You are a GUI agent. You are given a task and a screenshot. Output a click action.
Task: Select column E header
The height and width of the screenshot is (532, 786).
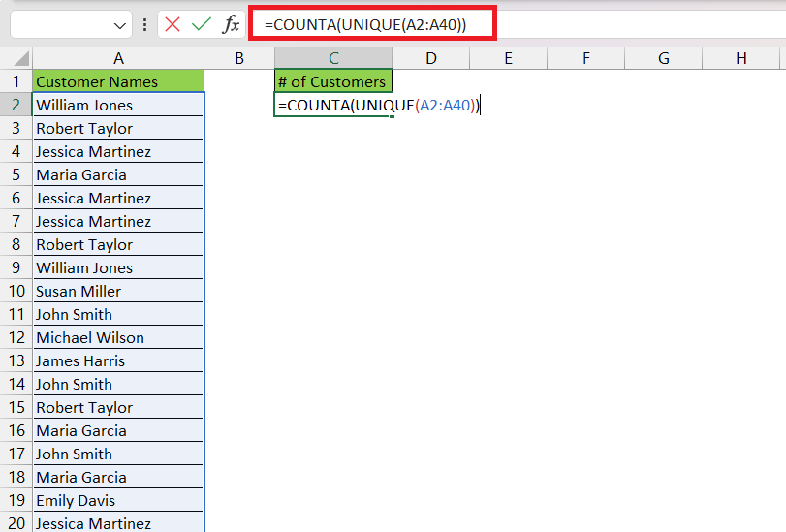(508, 58)
